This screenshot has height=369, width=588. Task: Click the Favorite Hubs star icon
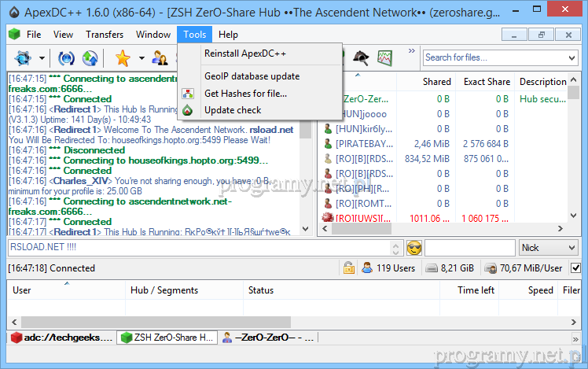pyautogui.click(x=122, y=57)
